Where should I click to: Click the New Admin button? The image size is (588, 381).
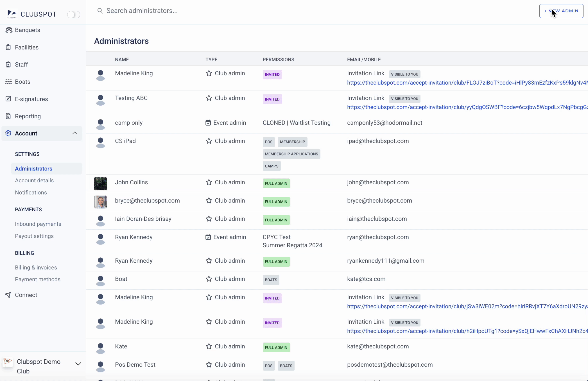[561, 11]
